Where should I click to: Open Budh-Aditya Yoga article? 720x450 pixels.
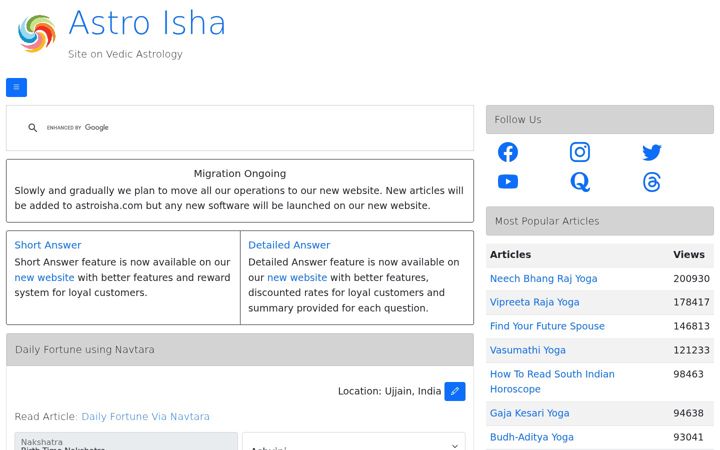click(x=532, y=437)
